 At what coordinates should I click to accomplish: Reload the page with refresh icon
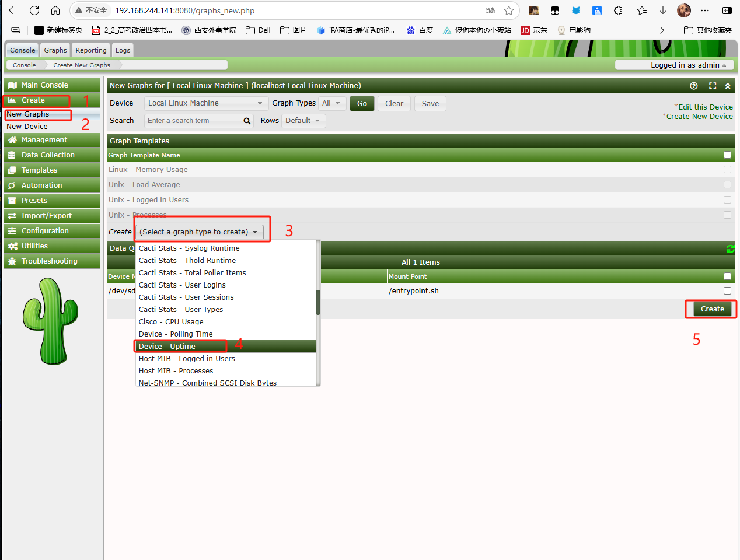coord(34,10)
